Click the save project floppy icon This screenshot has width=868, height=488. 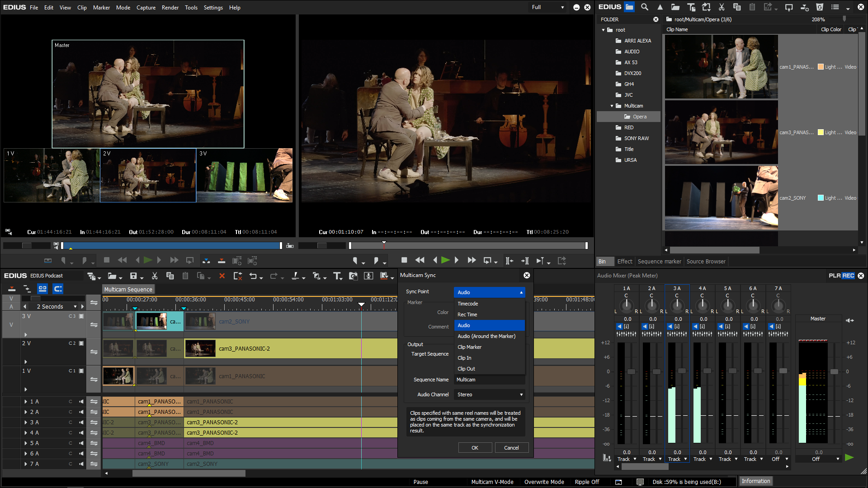point(133,276)
